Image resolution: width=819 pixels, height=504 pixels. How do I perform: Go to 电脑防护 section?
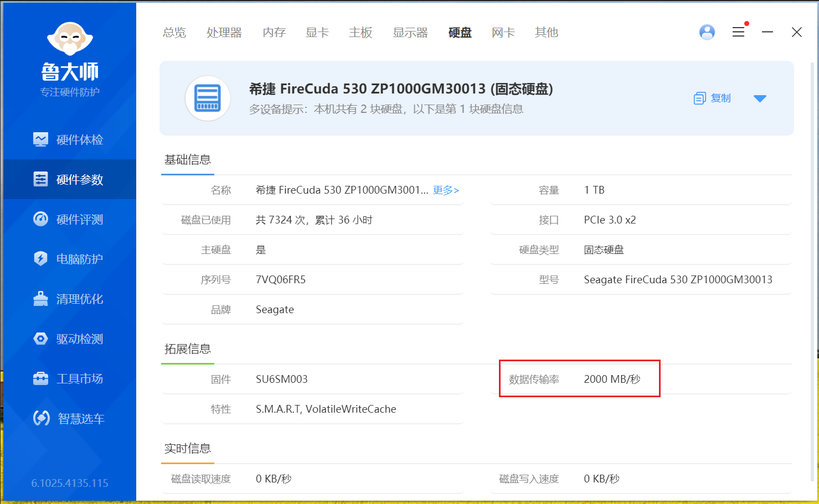[x=69, y=259]
